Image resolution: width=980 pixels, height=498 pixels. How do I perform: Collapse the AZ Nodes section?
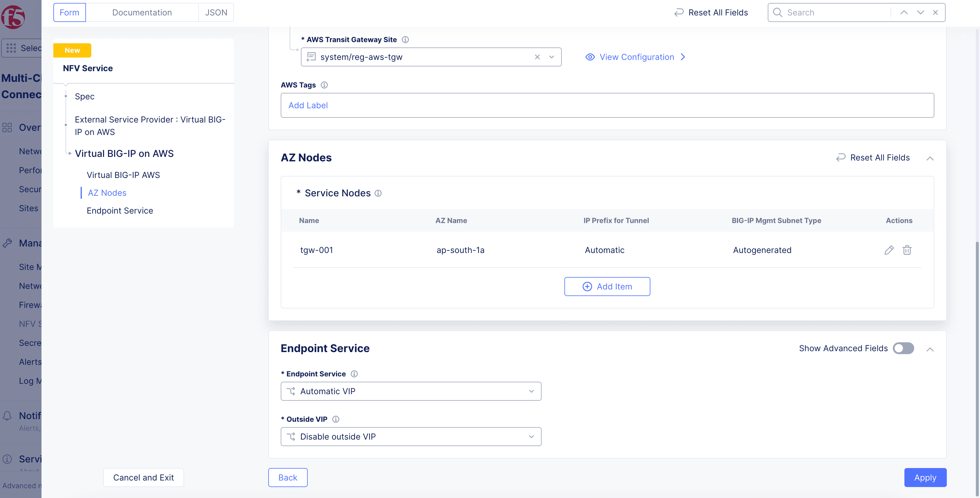click(930, 158)
